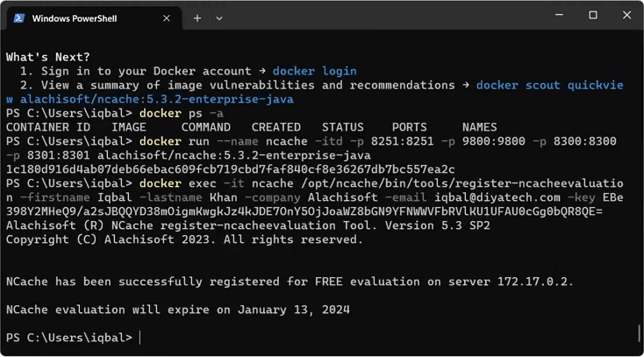Image resolution: width=644 pixels, height=357 pixels.
Task: Click 'What's Next?' heading text
Action: [48, 57]
